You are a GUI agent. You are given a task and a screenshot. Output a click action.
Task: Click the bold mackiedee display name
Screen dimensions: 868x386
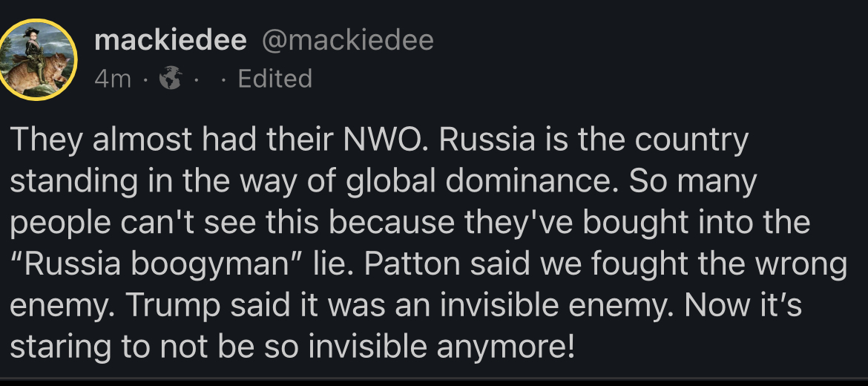(x=170, y=40)
